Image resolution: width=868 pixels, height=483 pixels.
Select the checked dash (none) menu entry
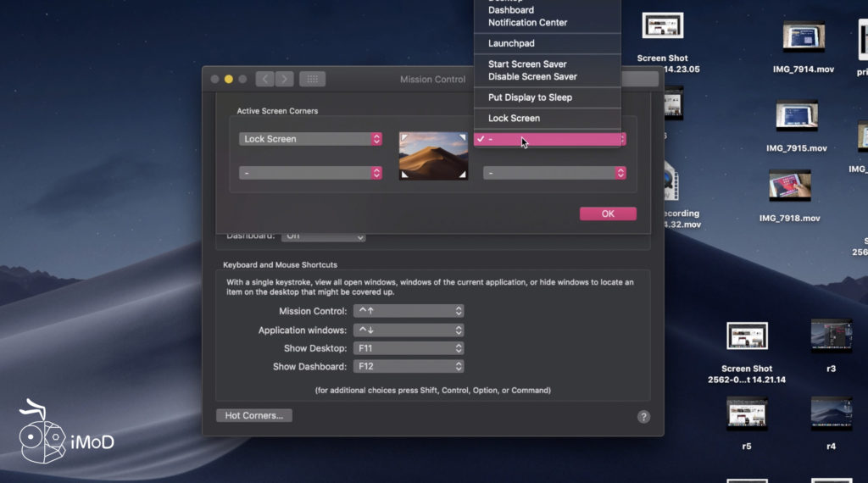pyautogui.click(x=547, y=139)
